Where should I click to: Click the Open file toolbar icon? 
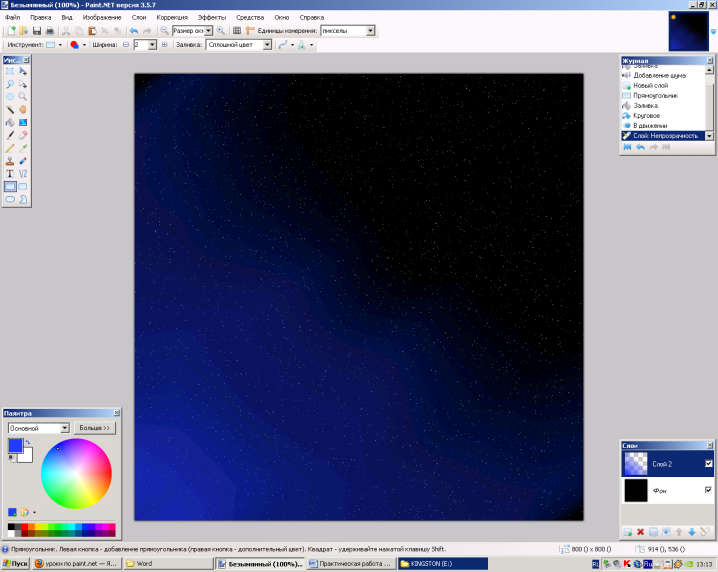tap(24, 31)
